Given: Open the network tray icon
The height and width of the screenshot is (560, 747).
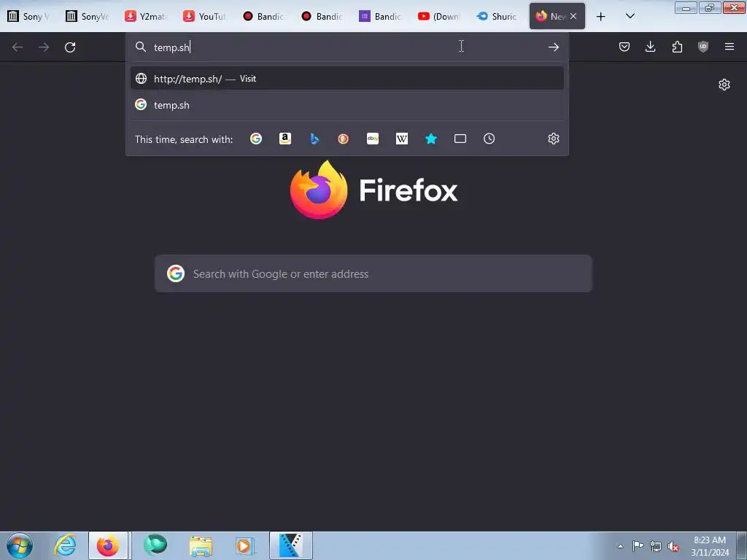Looking at the screenshot, I should tap(656, 546).
